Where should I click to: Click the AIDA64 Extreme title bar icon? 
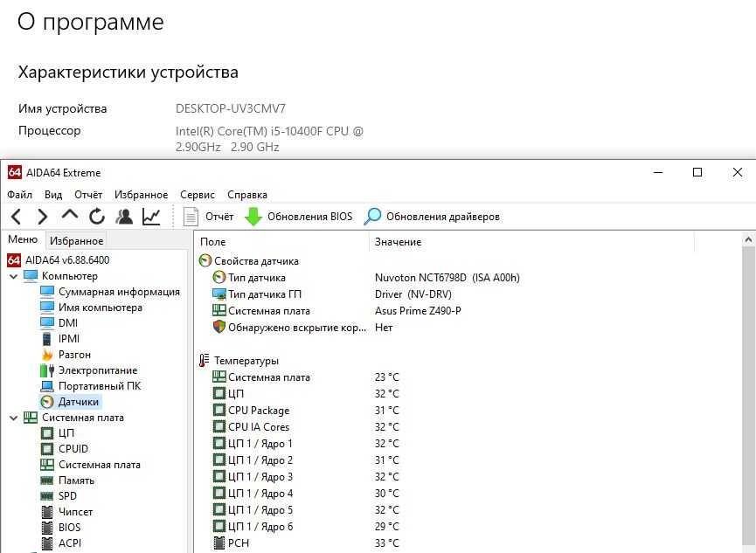[15, 173]
